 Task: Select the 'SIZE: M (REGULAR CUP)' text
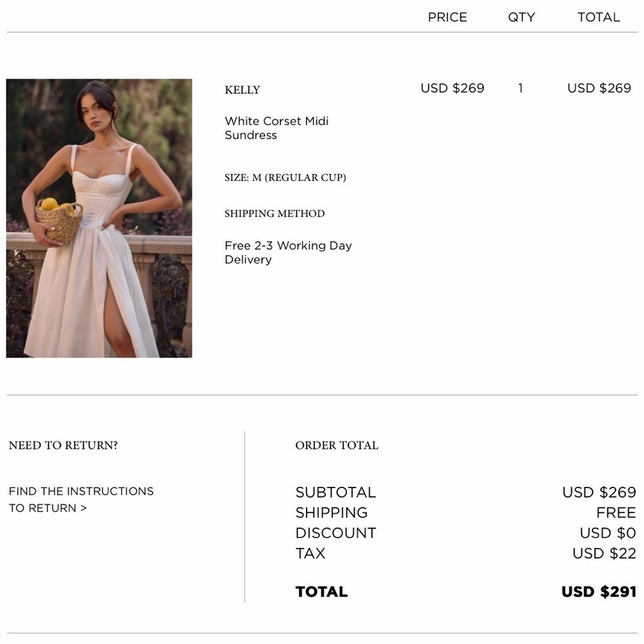coord(285,178)
